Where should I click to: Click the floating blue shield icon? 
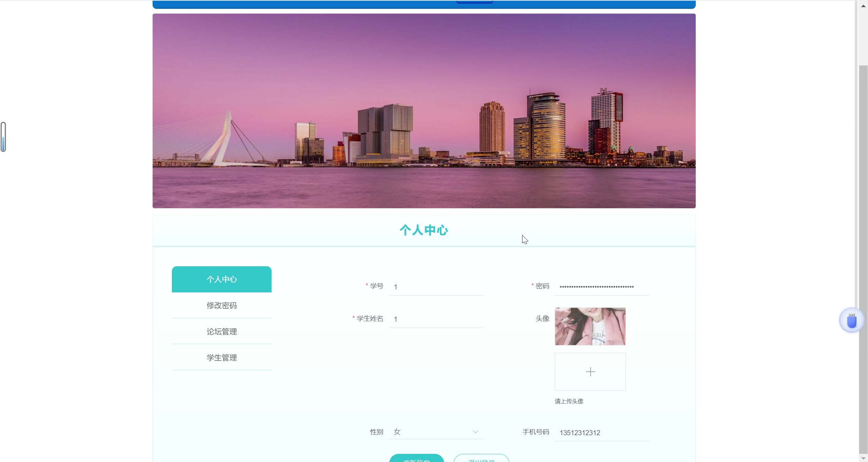pos(851,320)
